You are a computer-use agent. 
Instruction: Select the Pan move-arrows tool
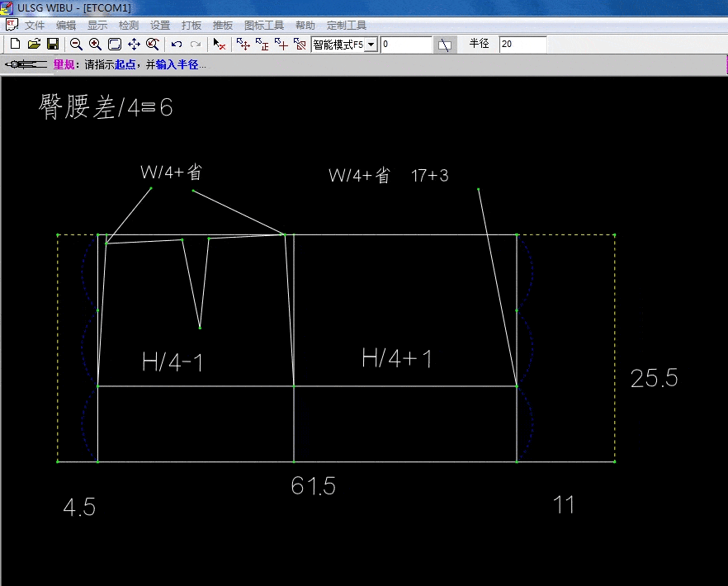pos(134,45)
